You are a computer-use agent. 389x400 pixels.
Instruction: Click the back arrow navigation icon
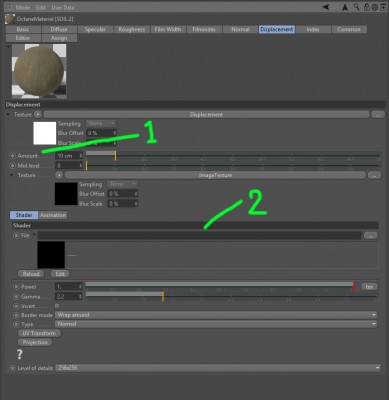[326, 7]
